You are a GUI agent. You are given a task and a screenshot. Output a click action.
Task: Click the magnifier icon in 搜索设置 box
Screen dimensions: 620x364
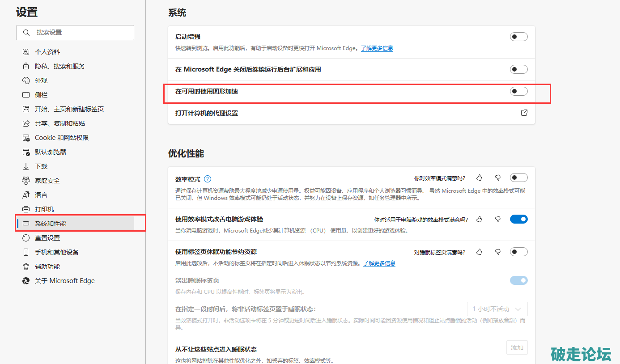coord(26,33)
